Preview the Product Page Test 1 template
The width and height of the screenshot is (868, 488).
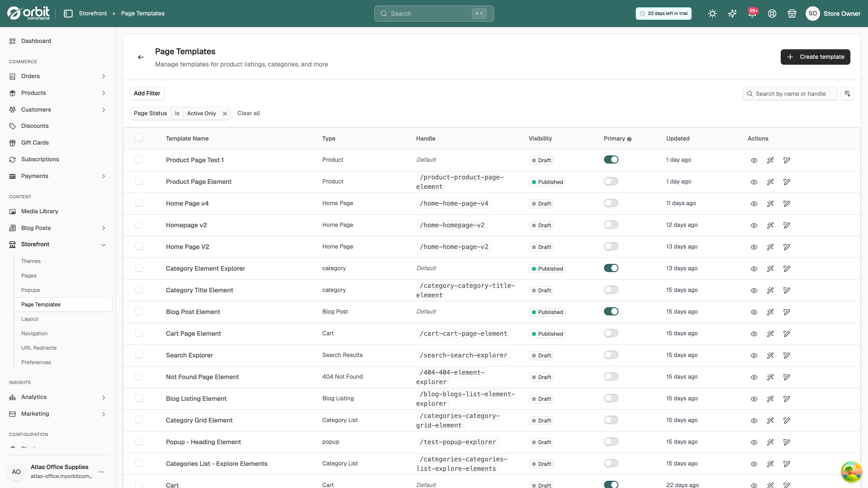(754, 160)
